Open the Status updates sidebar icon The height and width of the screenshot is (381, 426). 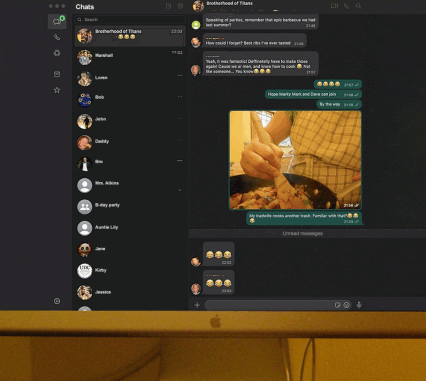[57, 53]
